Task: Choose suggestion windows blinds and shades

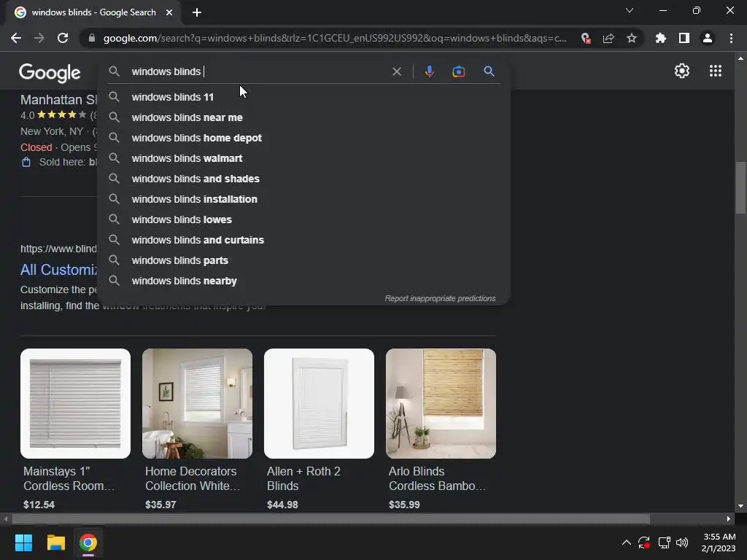Action: click(303, 179)
